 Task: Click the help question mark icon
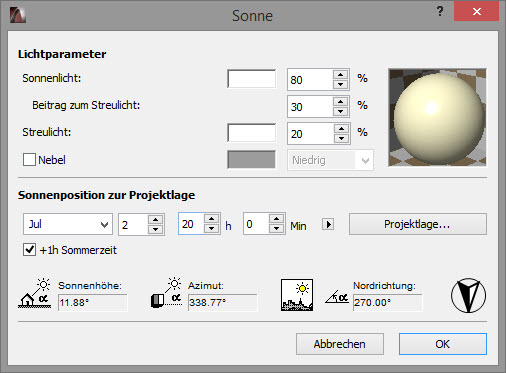click(x=440, y=12)
